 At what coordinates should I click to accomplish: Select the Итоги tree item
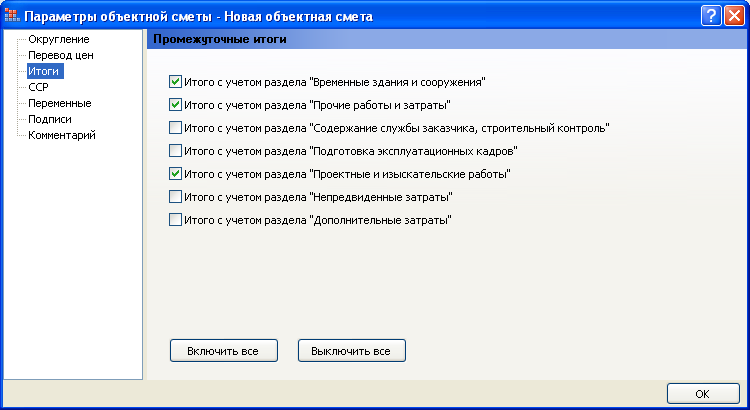pos(45,71)
